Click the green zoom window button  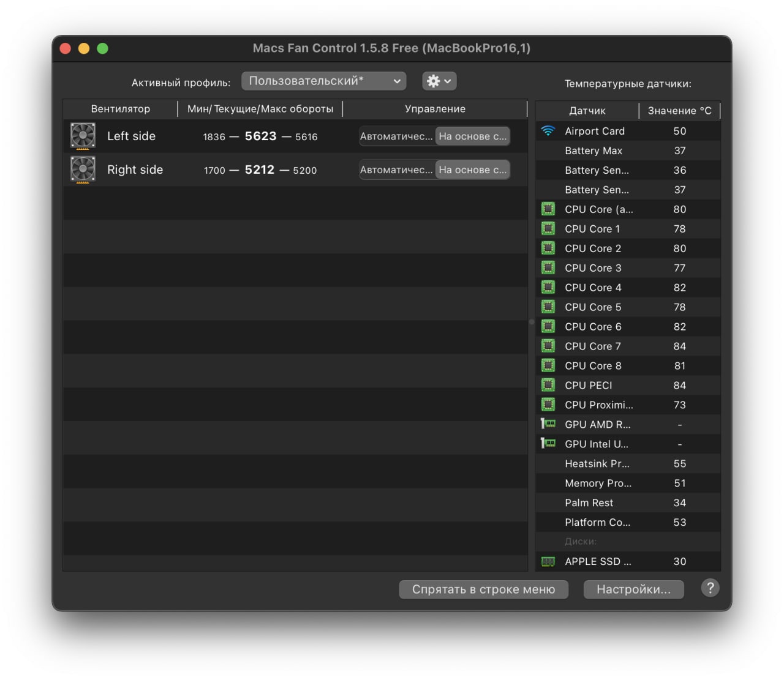pos(102,48)
